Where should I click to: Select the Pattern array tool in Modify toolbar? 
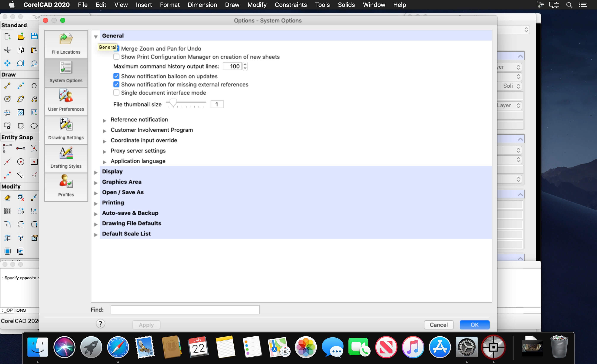tap(7, 211)
